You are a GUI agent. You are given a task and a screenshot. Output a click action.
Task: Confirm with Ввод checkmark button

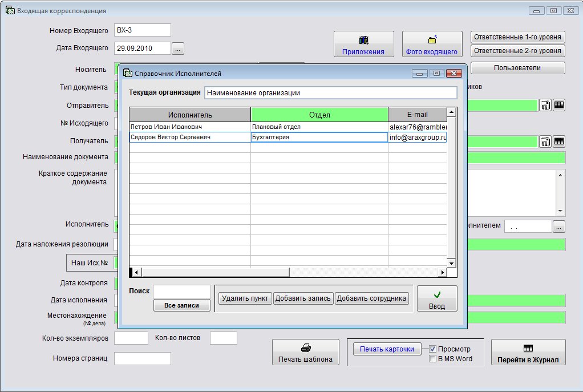(x=436, y=298)
